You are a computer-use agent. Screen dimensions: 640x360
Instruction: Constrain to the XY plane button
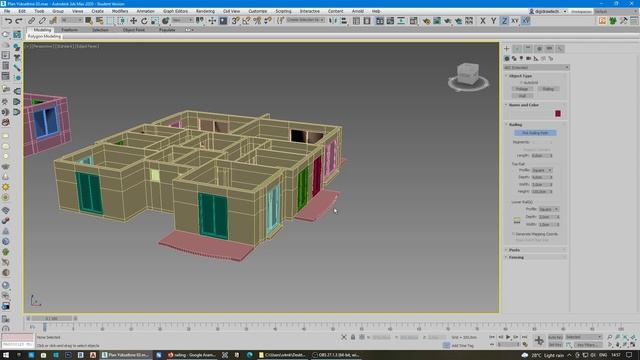point(515,21)
